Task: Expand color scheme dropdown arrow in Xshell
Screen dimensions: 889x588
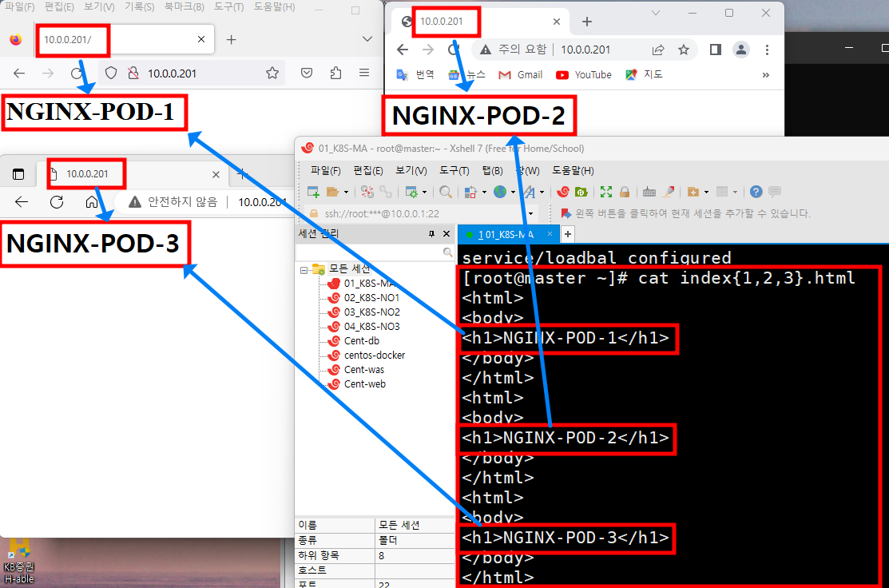Action: click(x=484, y=193)
